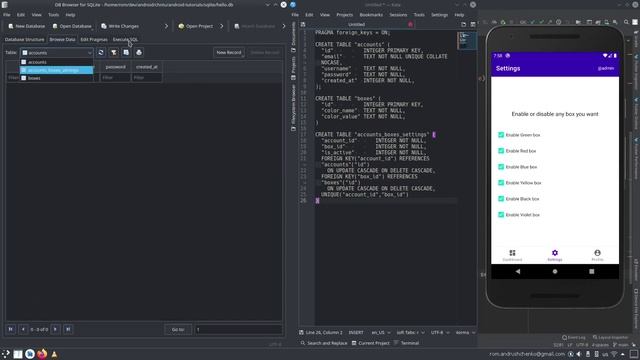Clear all filters icon next to refresh
This screenshot has width=640, height=360.
click(x=113, y=53)
